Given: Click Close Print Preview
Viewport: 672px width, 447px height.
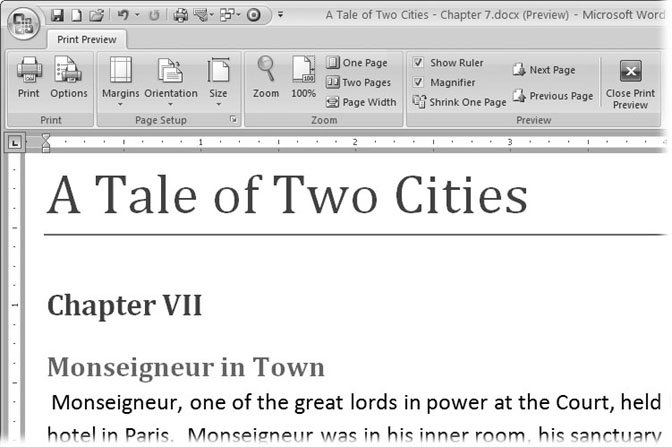Looking at the screenshot, I should pyautogui.click(x=630, y=82).
